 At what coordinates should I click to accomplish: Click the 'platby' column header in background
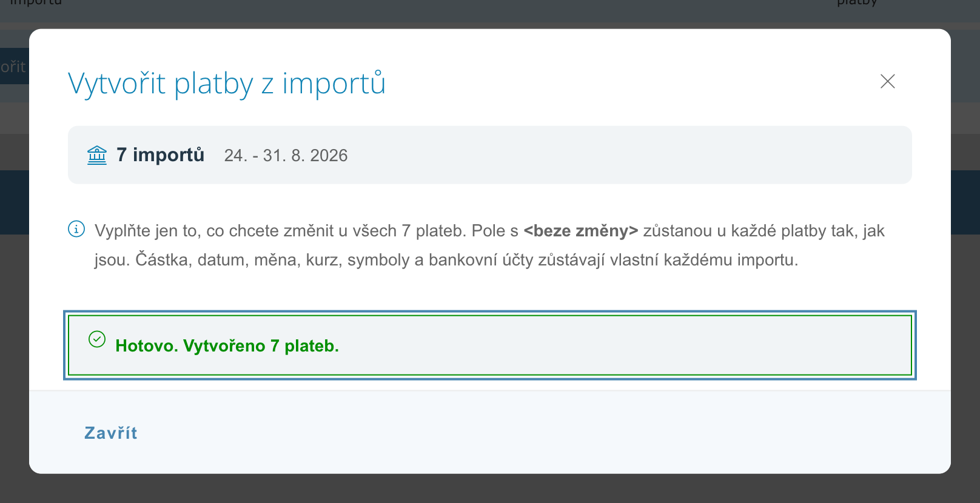pos(857,3)
